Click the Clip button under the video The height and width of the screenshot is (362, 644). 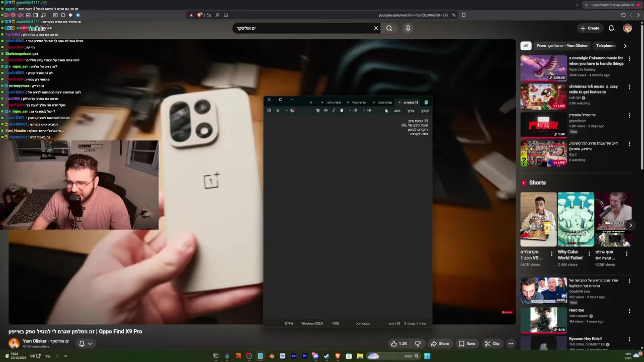click(x=492, y=343)
